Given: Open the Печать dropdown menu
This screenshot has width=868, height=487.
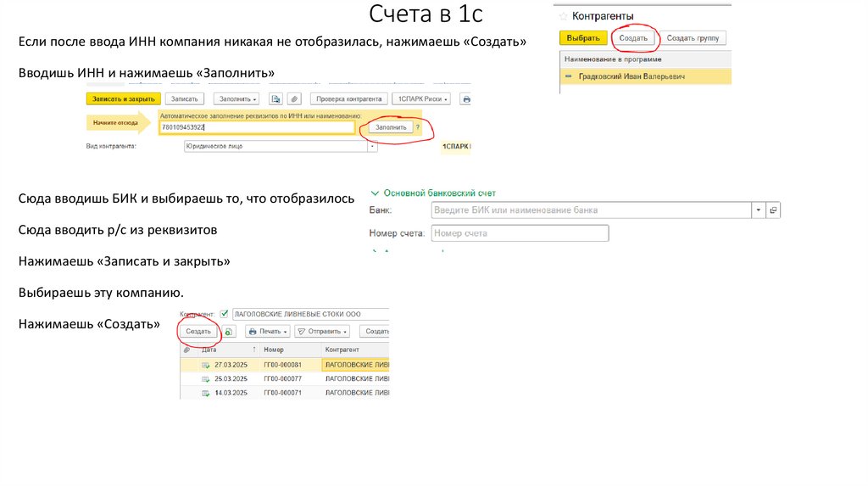Looking at the screenshot, I should pos(267,332).
